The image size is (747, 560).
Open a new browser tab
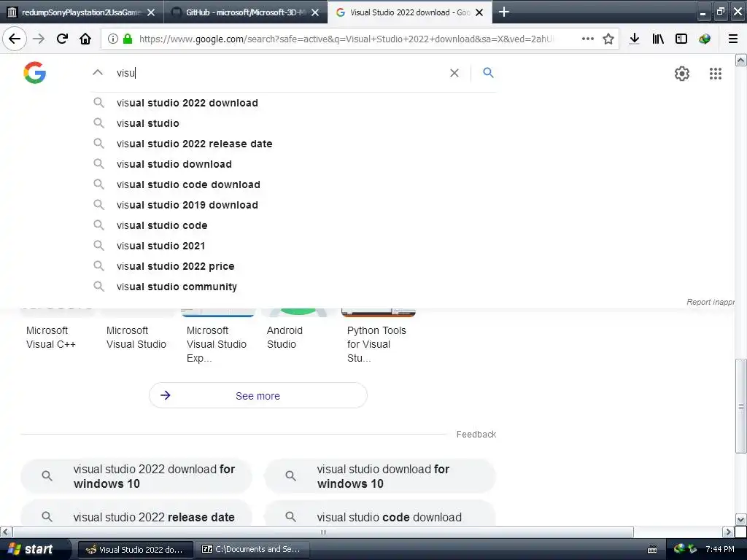pyautogui.click(x=504, y=12)
